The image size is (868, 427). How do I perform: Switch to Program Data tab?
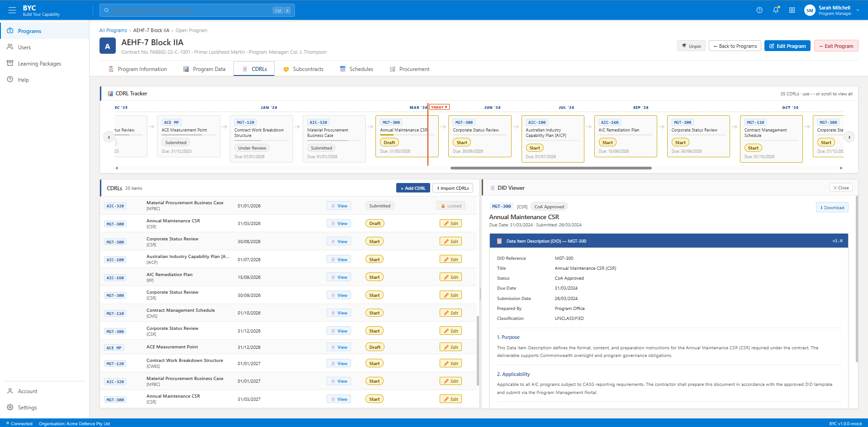[204, 69]
